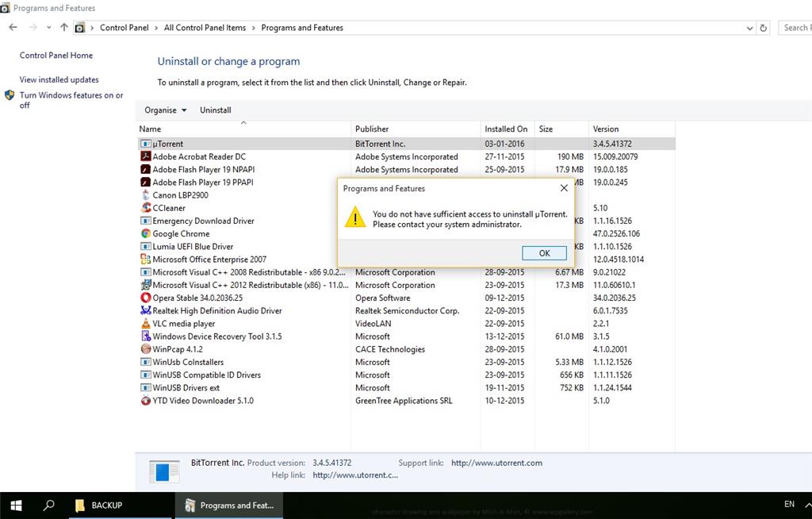812x519 pixels.
Task: Expand the chevron after All Control Panel Items
Action: coord(254,28)
